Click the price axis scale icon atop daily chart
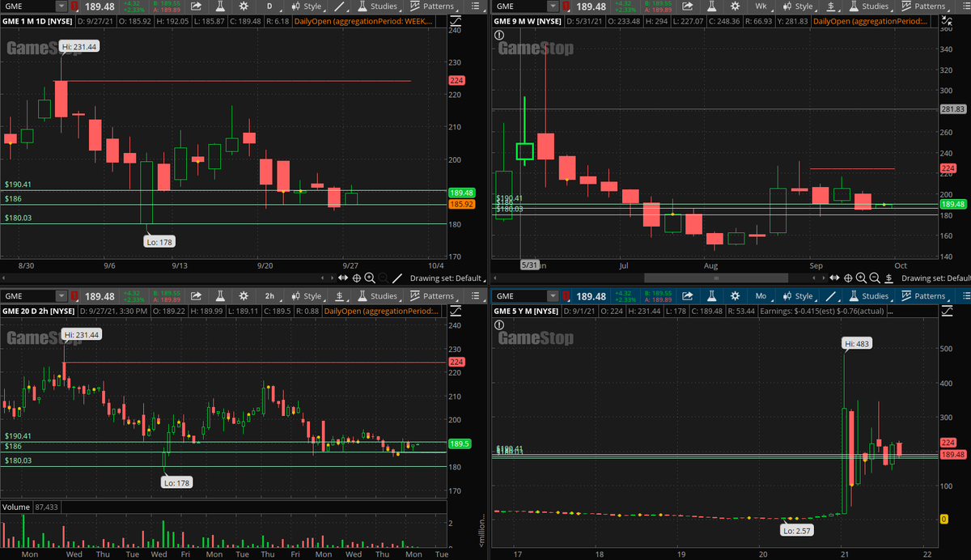971x560 pixels. 456,20
